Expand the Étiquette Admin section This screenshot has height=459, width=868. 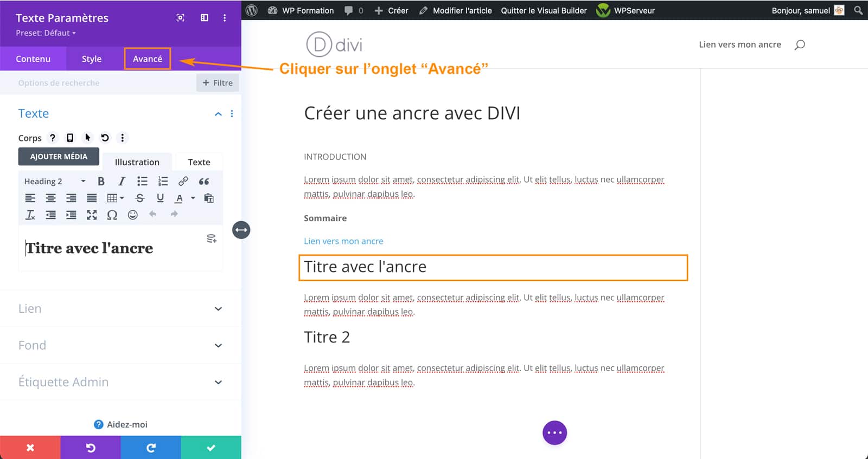pos(120,382)
